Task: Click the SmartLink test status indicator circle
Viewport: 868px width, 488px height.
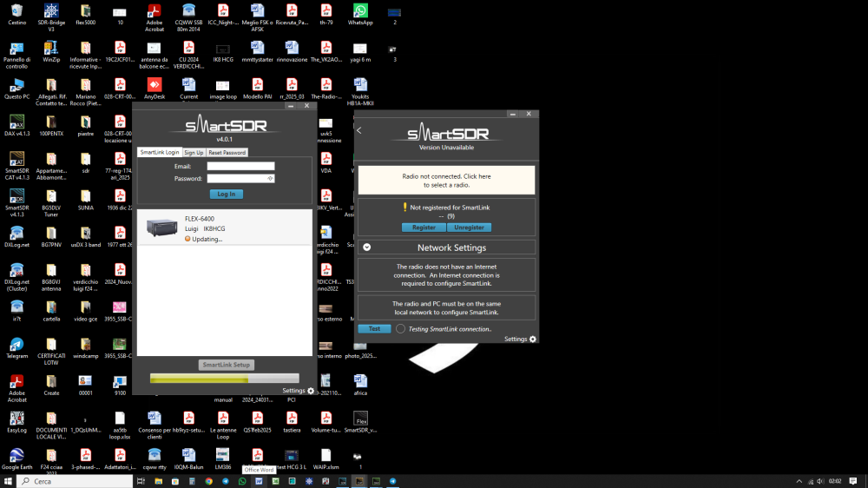Action: (400, 328)
